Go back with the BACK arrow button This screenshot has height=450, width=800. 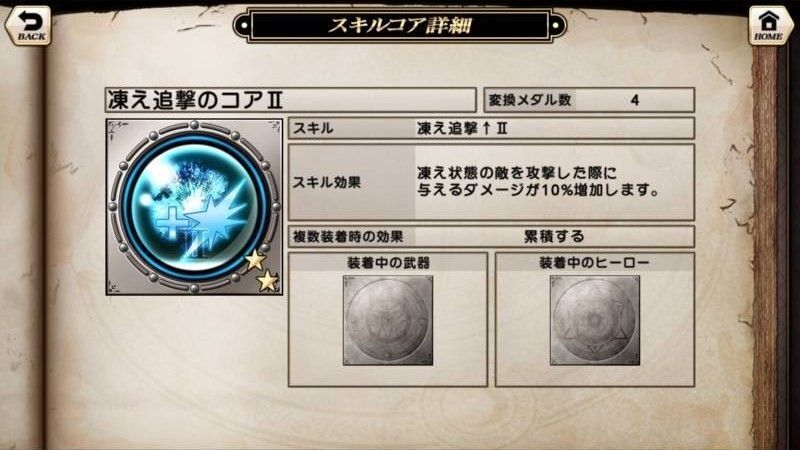[29, 26]
